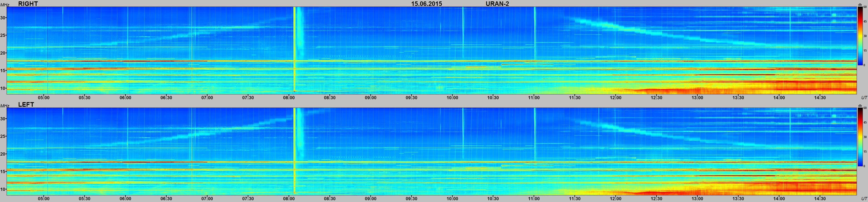Click the 10:00 time label under RIGHT panel
This screenshot has height=202, width=868.
click(x=452, y=98)
